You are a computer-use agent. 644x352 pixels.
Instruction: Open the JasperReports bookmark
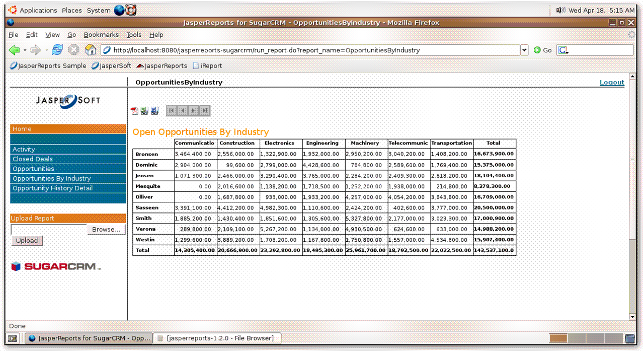(162, 65)
